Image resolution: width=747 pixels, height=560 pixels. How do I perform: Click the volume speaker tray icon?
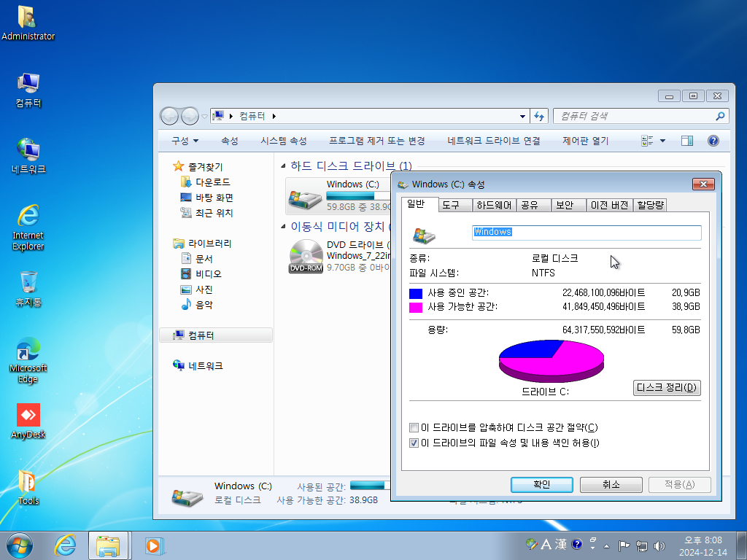659,545
